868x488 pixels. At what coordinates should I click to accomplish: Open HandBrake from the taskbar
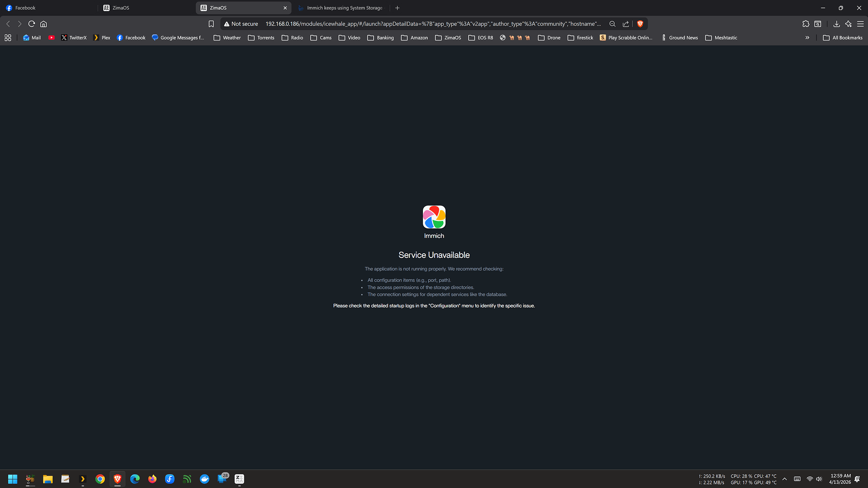[30, 478]
